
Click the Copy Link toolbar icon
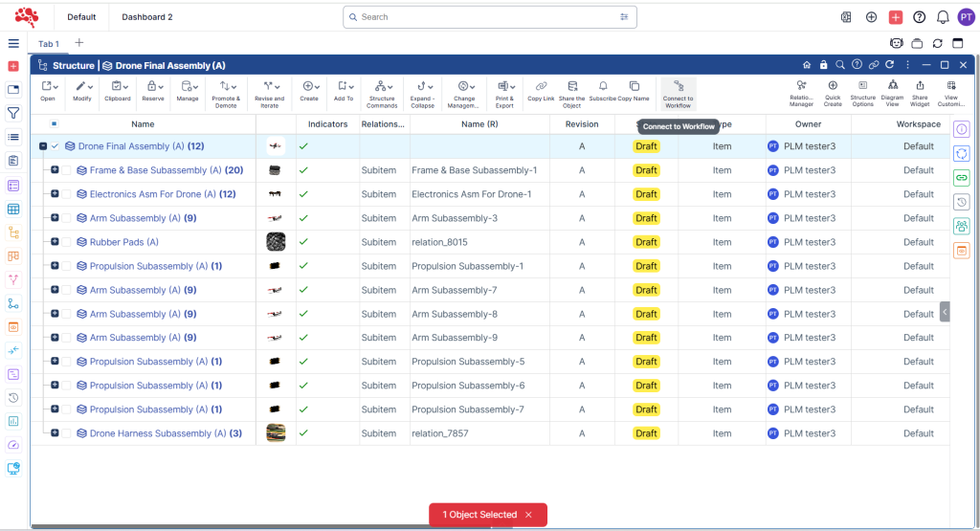tap(541, 87)
